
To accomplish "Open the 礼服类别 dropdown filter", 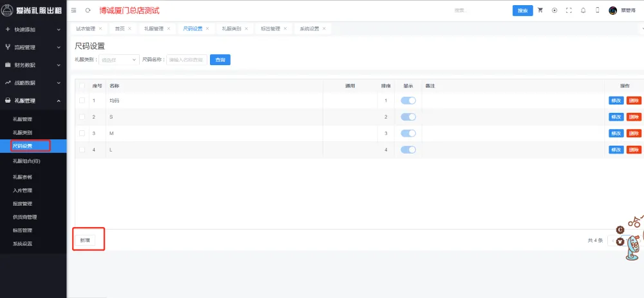I will 118,59.
